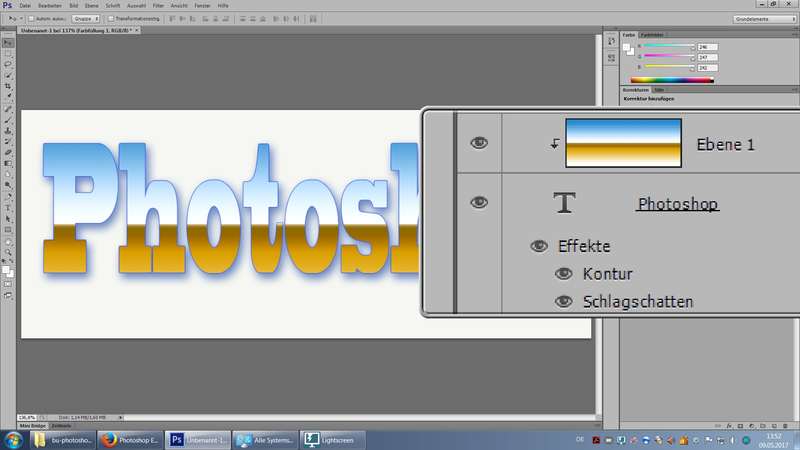Image resolution: width=800 pixels, height=450 pixels.
Task: Open the Mini Bridge tab
Action: pos(33,426)
